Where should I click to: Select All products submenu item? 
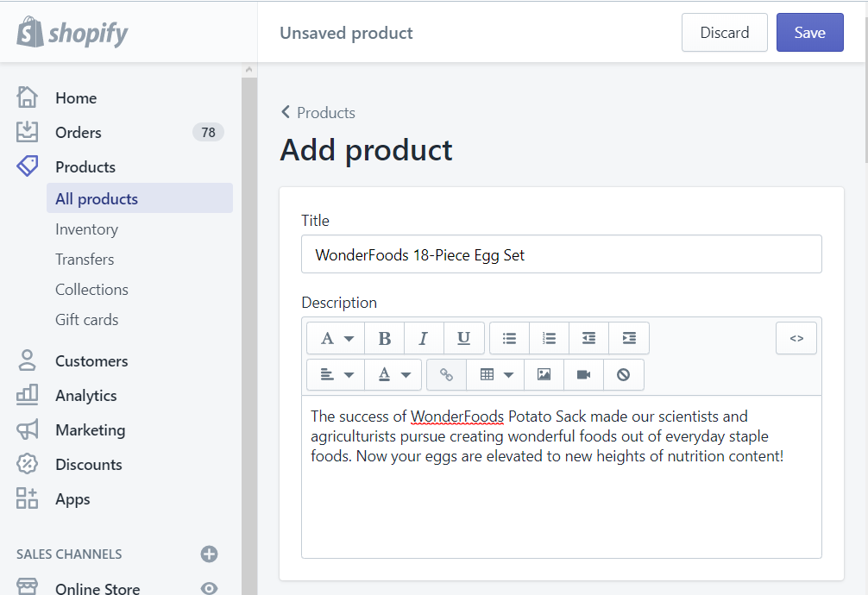140,198
